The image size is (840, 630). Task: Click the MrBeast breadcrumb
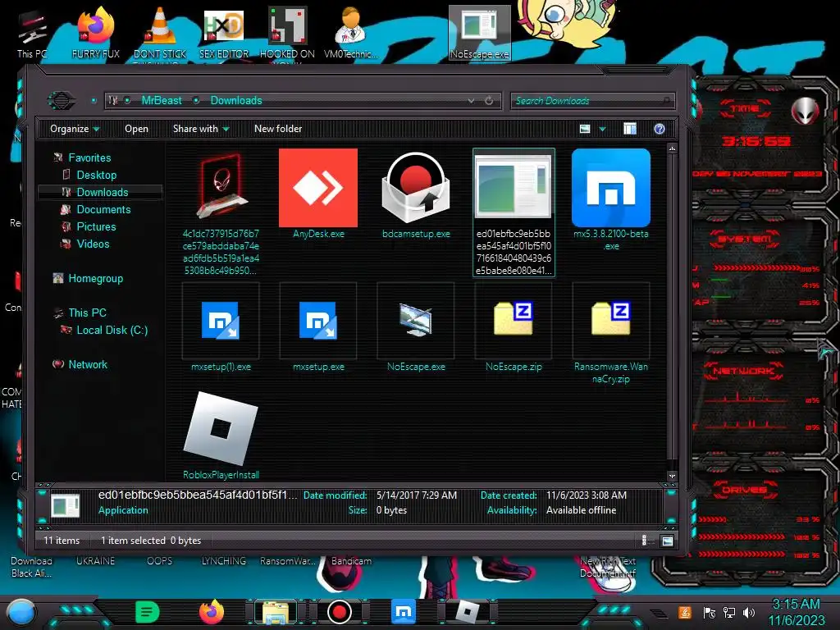(x=162, y=100)
